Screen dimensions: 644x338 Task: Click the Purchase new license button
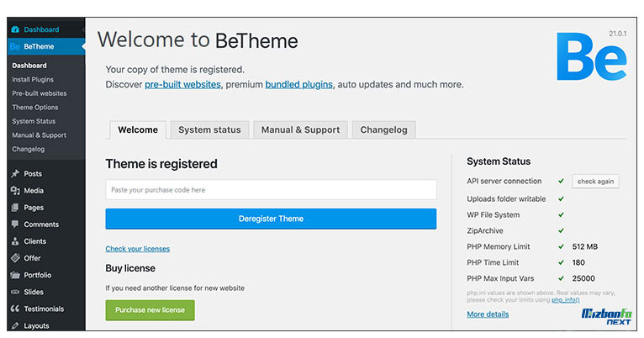(x=150, y=310)
